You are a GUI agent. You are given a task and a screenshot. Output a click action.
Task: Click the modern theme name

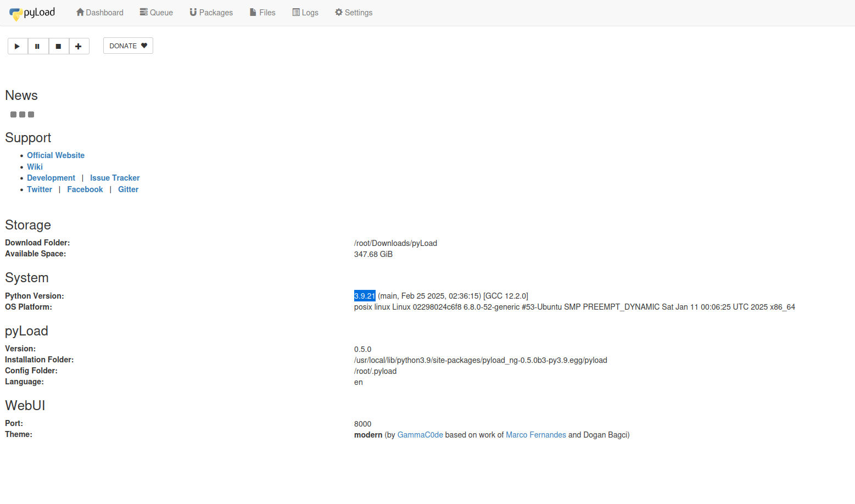368,435
